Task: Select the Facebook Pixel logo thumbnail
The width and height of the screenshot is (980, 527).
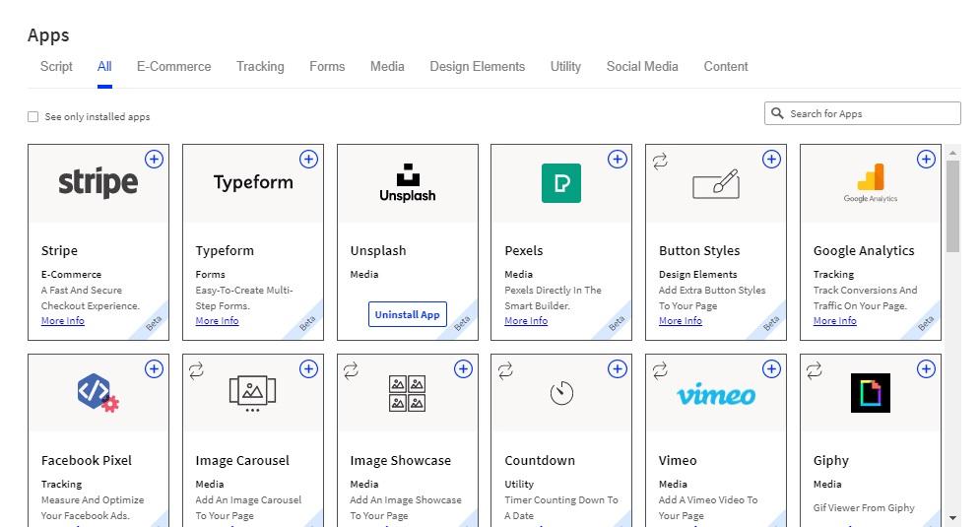Action: (x=98, y=393)
